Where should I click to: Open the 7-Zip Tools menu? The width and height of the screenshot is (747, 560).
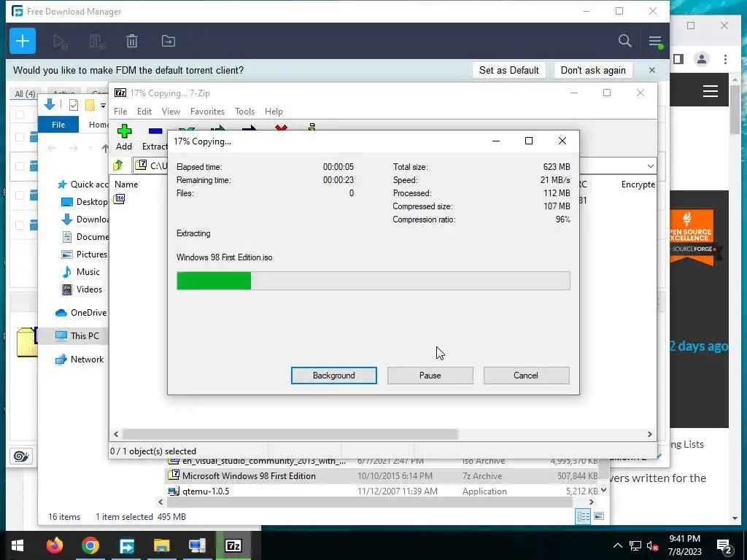click(244, 112)
